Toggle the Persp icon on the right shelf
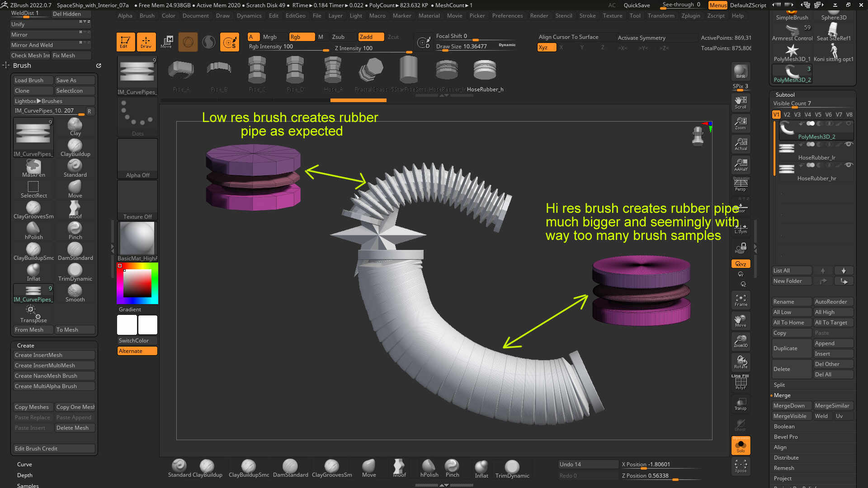The height and width of the screenshot is (488, 868). (x=740, y=184)
